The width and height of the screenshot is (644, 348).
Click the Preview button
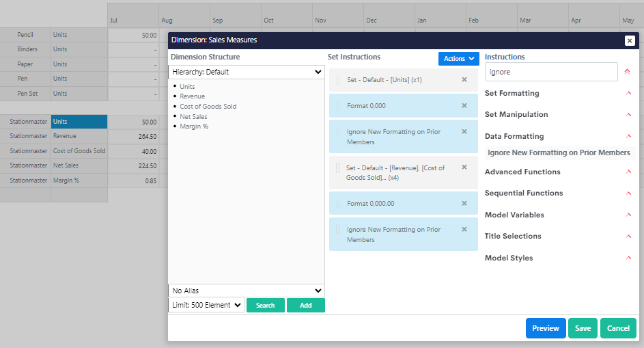pos(546,328)
